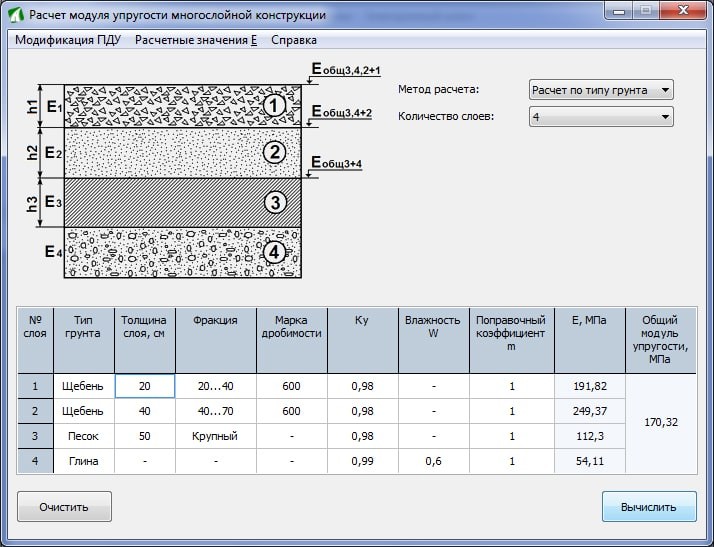Click the Фракция column header

(216, 340)
